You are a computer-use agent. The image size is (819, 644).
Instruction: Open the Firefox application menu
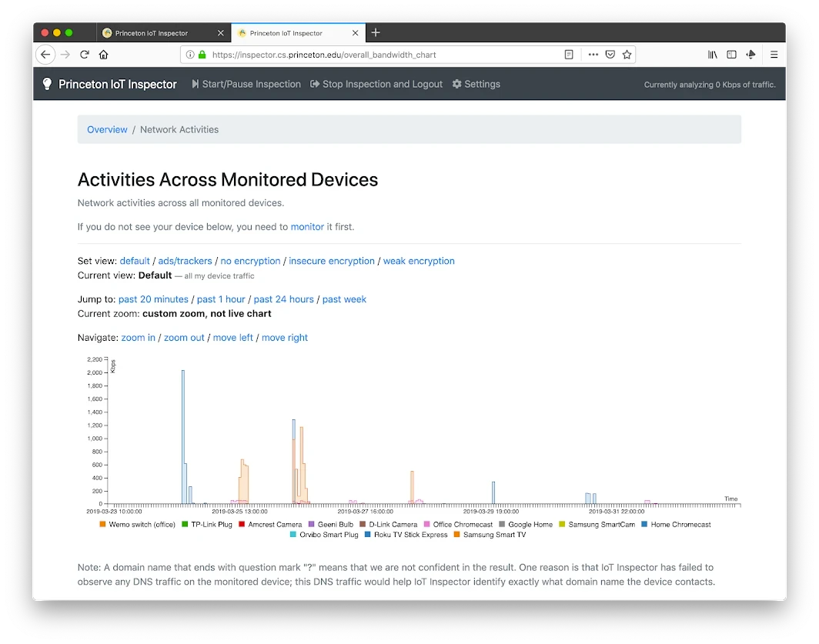[x=774, y=55]
